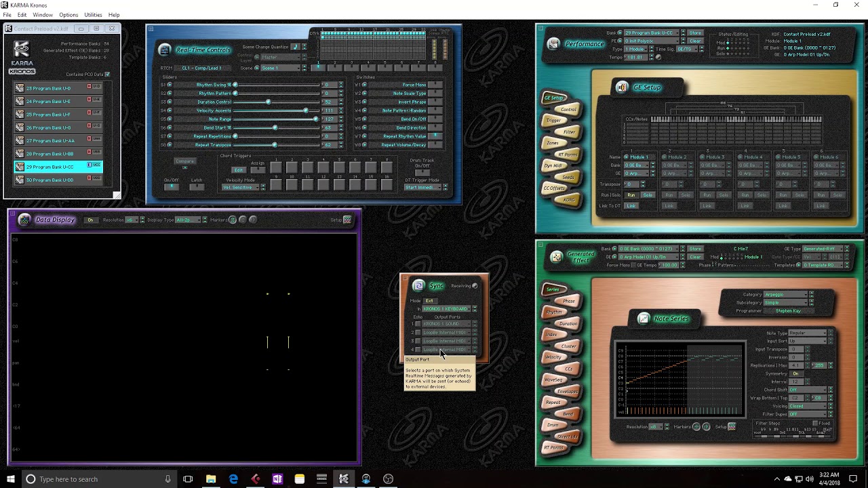Open the Category Arpeggio dropdown
Viewport: 868px width, 488px height.
pos(787,295)
